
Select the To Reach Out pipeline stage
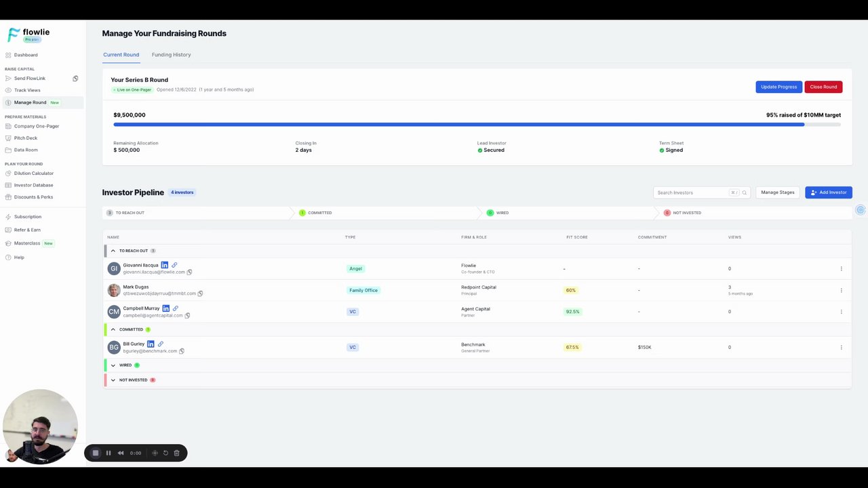point(197,213)
